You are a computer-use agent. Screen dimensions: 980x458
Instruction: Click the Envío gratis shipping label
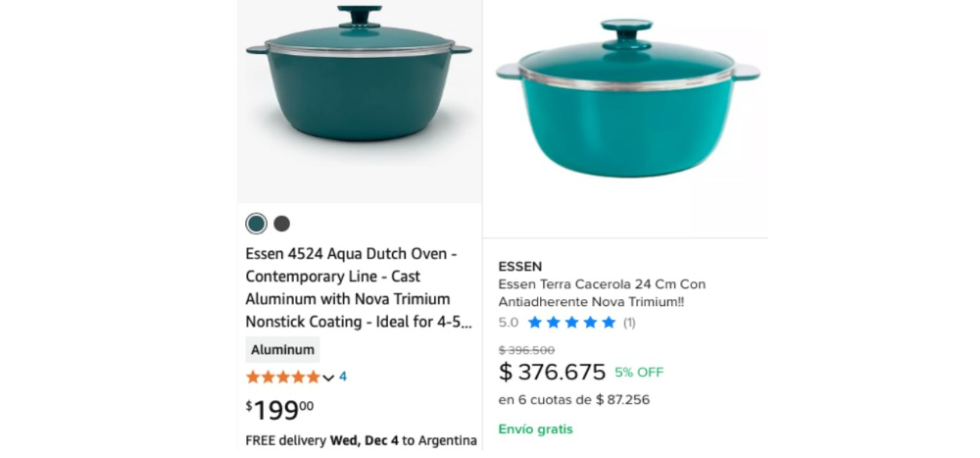(x=535, y=429)
